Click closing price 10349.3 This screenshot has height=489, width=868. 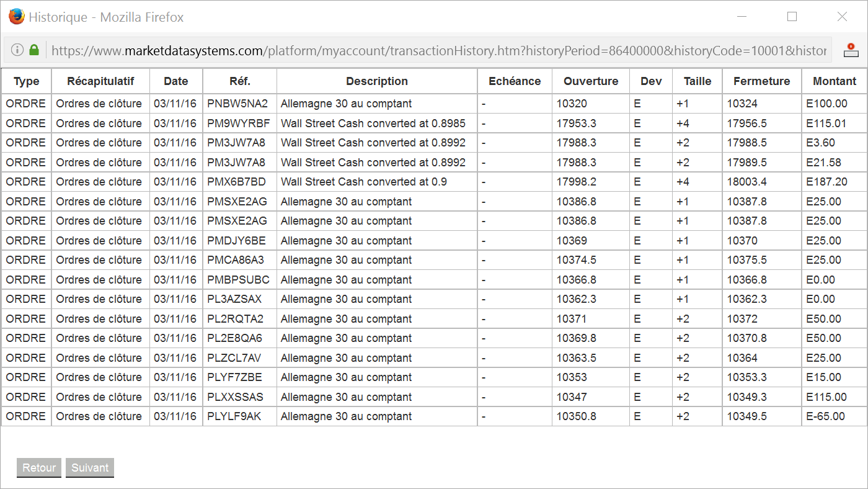click(x=747, y=397)
